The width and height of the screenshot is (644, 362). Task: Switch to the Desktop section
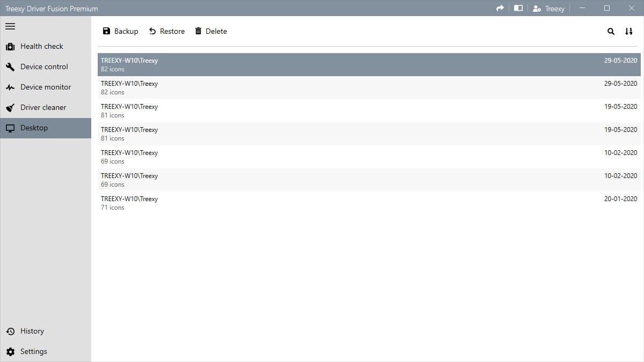34,128
